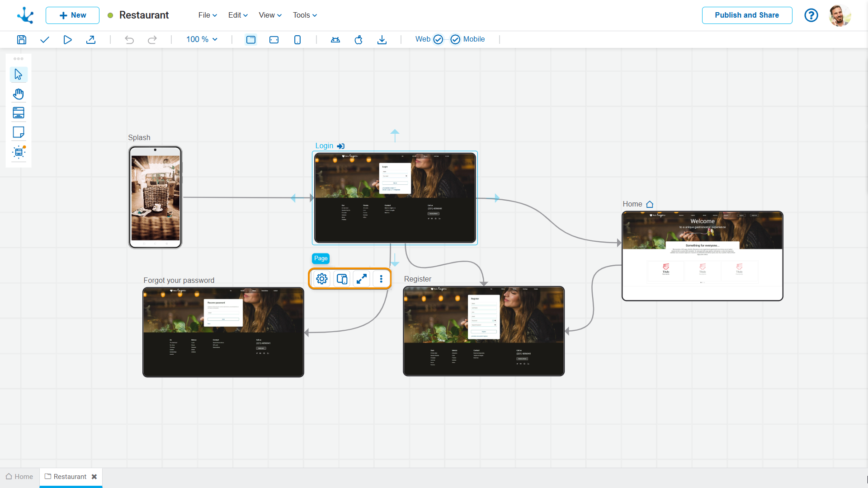Click the Save icon in toolbar
Screen dimensions: 868x488
[x=21, y=40]
